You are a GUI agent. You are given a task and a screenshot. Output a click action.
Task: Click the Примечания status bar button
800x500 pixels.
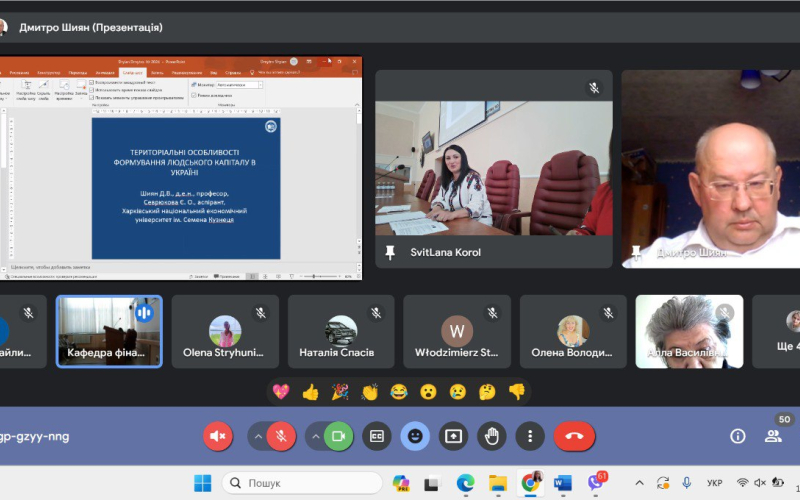pos(227,277)
